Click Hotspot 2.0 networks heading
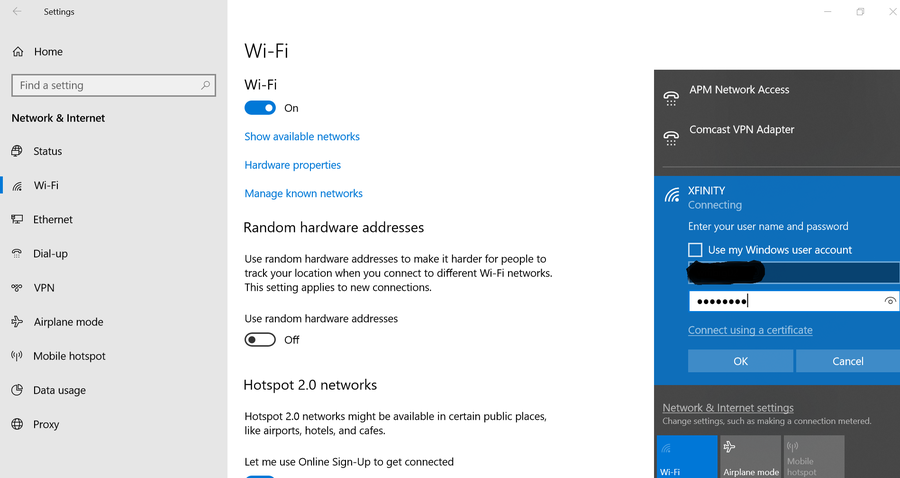900x478 pixels. coord(310,385)
